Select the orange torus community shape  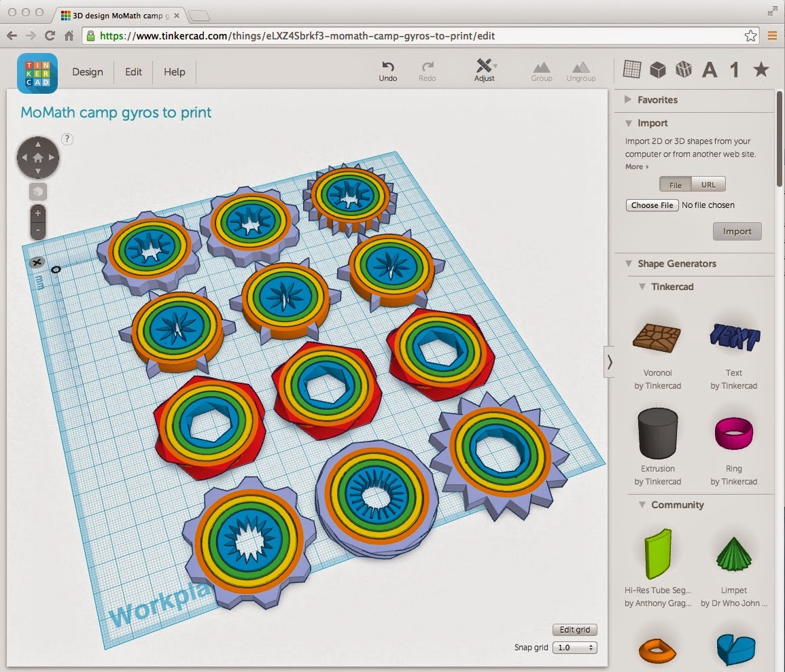coord(657,650)
